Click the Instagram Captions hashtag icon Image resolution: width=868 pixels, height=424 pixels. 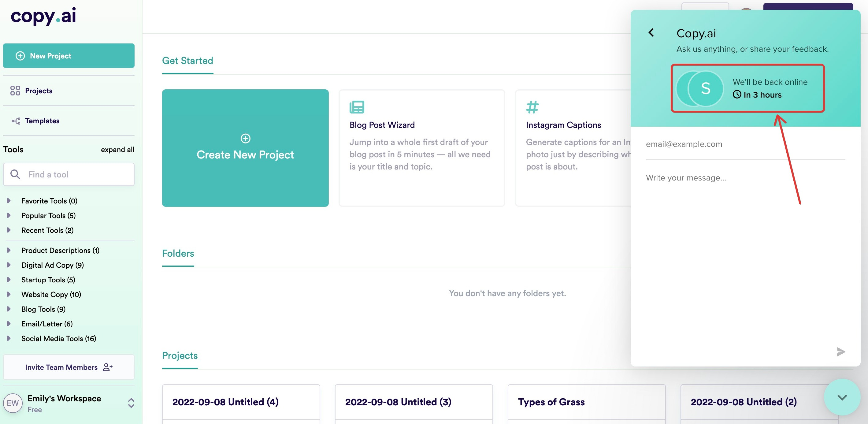532,107
